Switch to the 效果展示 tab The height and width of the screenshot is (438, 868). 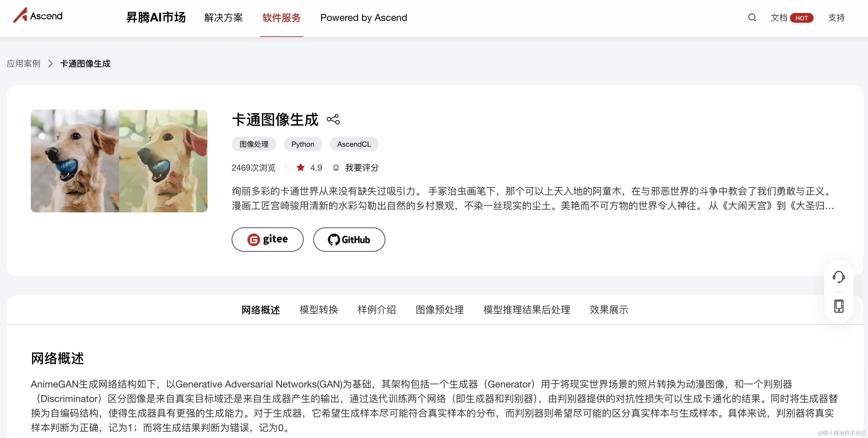(x=609, y=309)
